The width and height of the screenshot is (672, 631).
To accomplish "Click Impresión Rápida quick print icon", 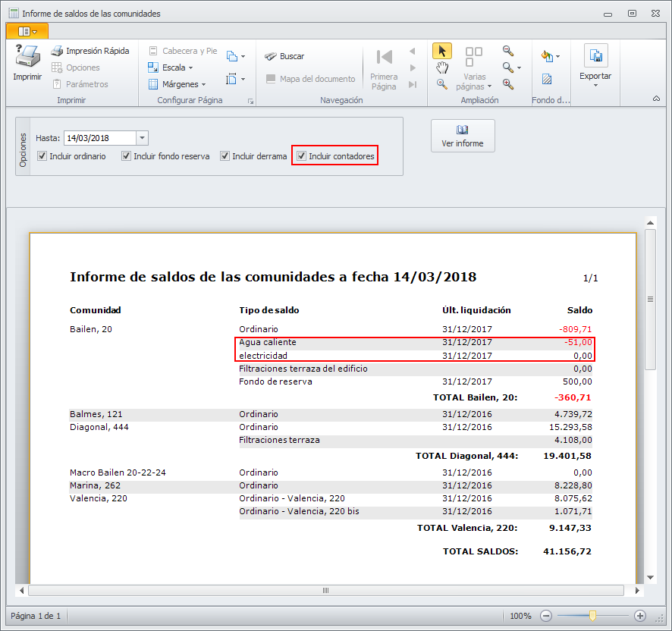I will (x=57, y=51).
